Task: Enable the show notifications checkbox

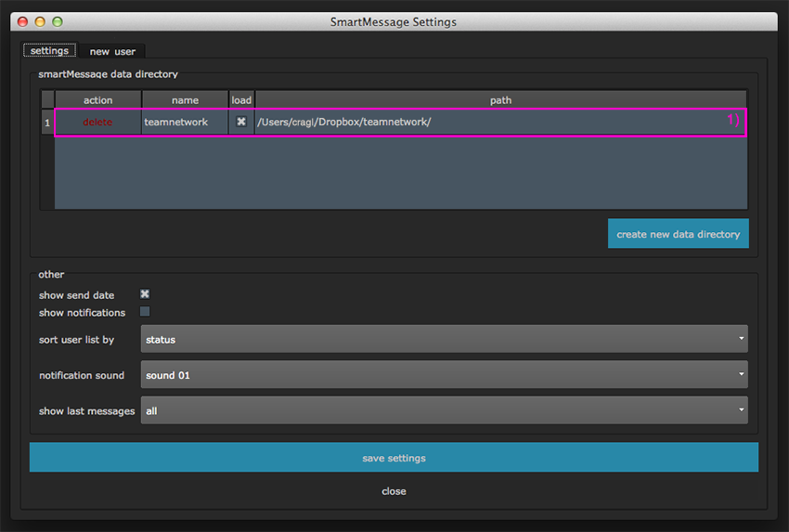Action: click(x=145, y=312)
